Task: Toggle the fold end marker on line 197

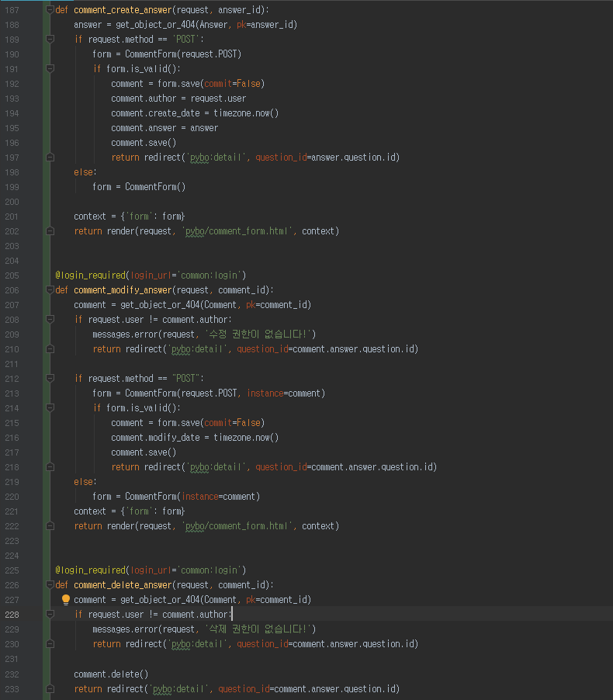Action: 50,157
